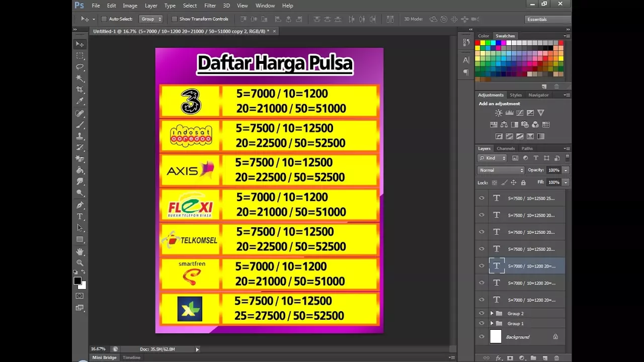Pick the white swatch in Swatches
This screenshot has width=644, height=362.
click(x=509, y=43)
